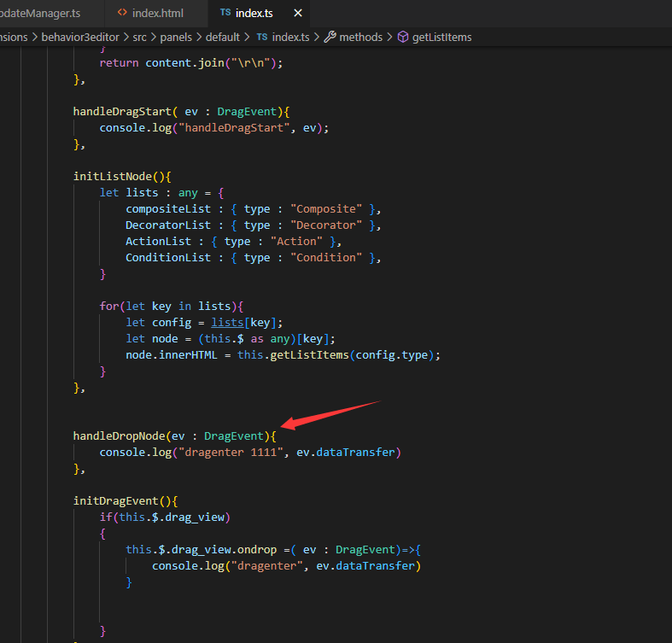Expand chevron between methods and getListItems
672x643 pixels.
tap(389, 38)
